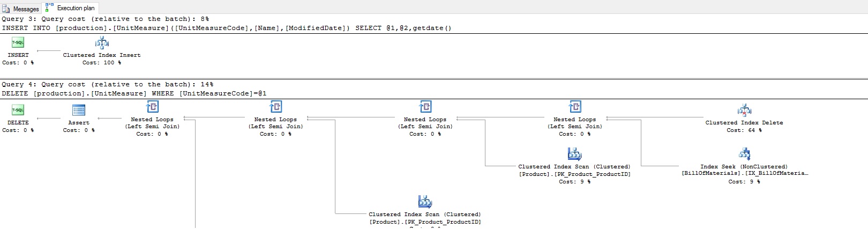Screen dimensions: 868x229
Task: Click the Clustered Index Scan icon costing 9%
Action: (574, 154)
